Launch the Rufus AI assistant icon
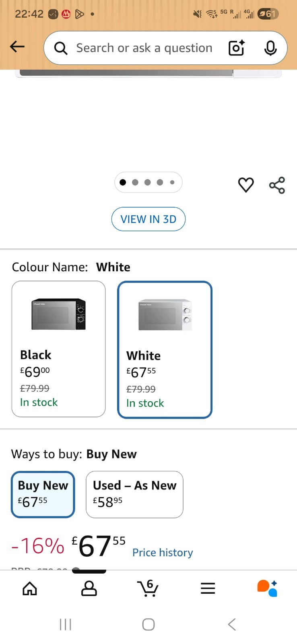 pos(267,588)
